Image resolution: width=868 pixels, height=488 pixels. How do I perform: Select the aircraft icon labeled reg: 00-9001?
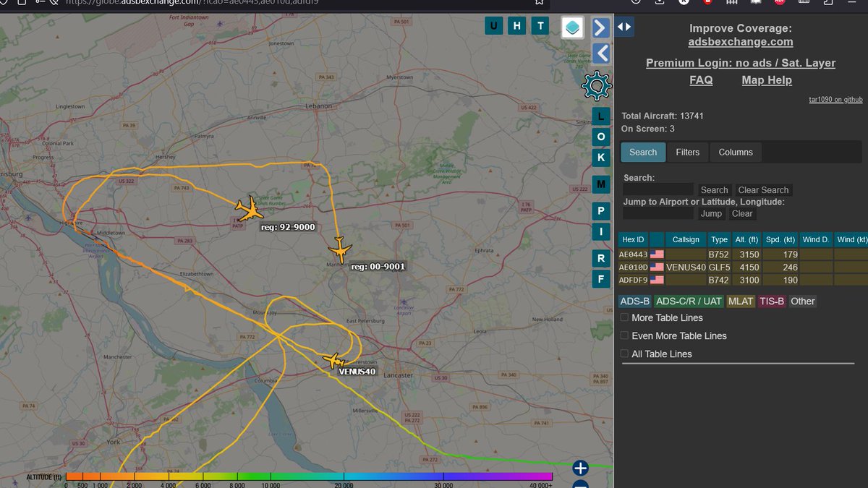[339, 249]
